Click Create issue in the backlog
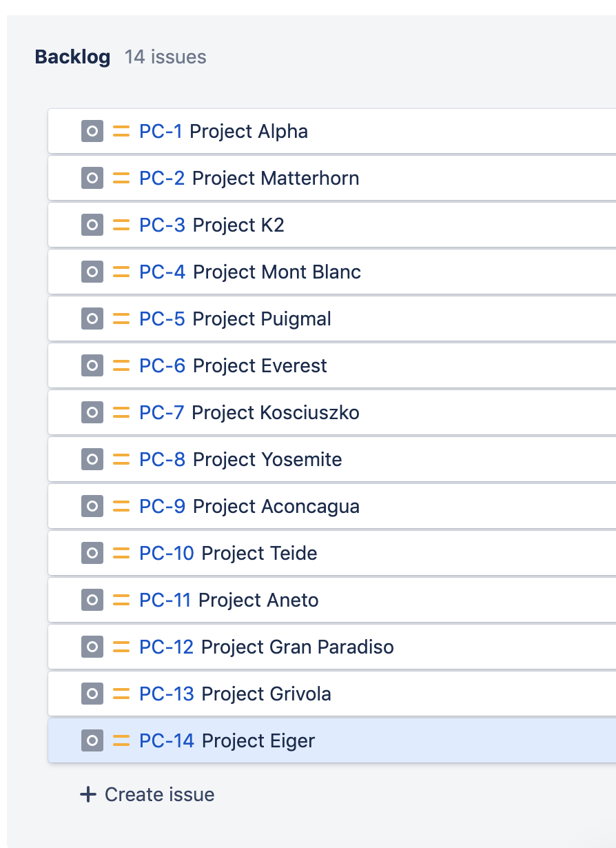This screenshot has height=848, width=616. 146,794
